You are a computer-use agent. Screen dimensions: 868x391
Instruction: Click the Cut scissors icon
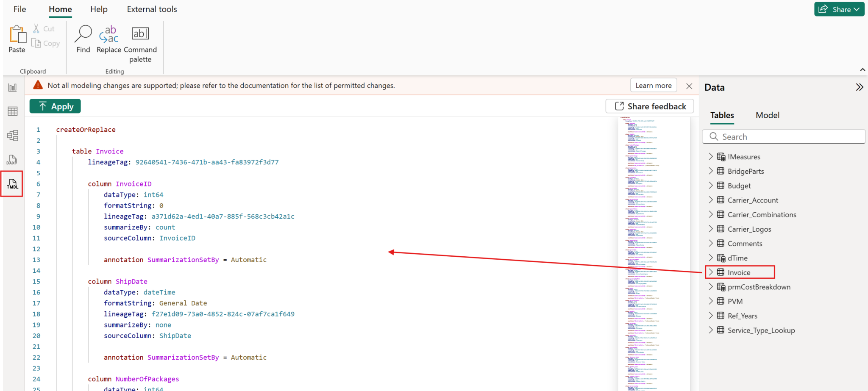[36, 28]
